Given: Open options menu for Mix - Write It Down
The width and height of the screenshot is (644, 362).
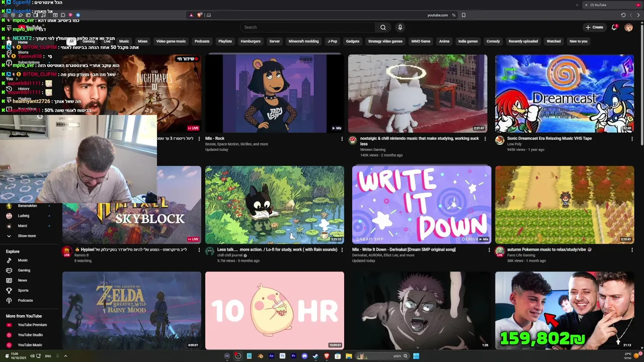Looking at the screenshot, I should (x=489, y=250).
